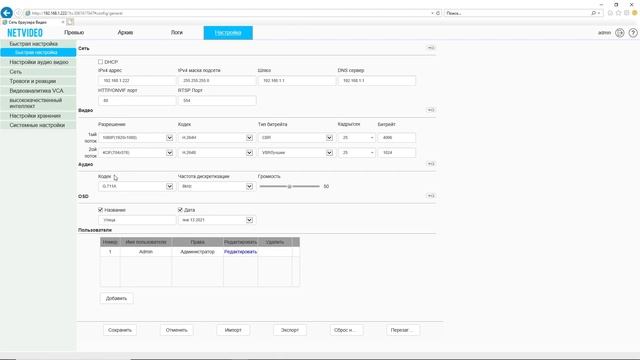This screenshot has height=360, width=640.
Task: Open the Сеть sidebar menu item
Action: coord(38,72)
